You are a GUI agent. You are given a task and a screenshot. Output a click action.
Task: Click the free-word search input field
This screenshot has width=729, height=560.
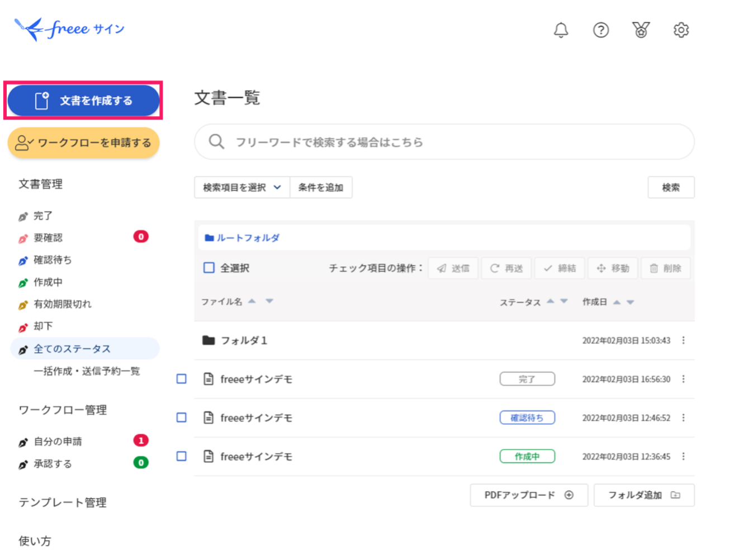444,142
